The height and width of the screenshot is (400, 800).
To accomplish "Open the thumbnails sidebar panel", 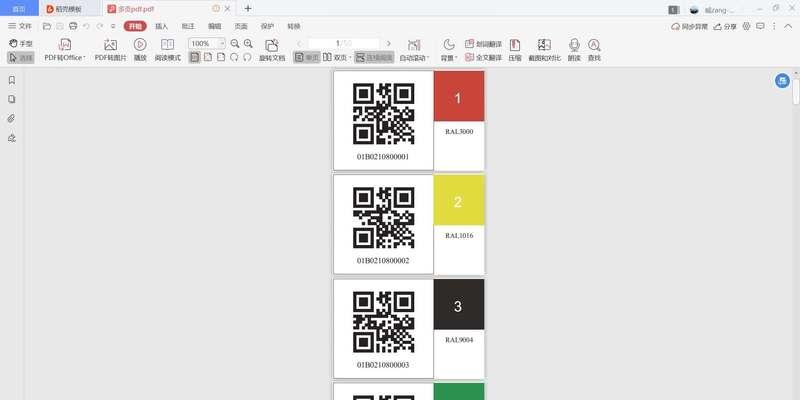I will 12,99.
